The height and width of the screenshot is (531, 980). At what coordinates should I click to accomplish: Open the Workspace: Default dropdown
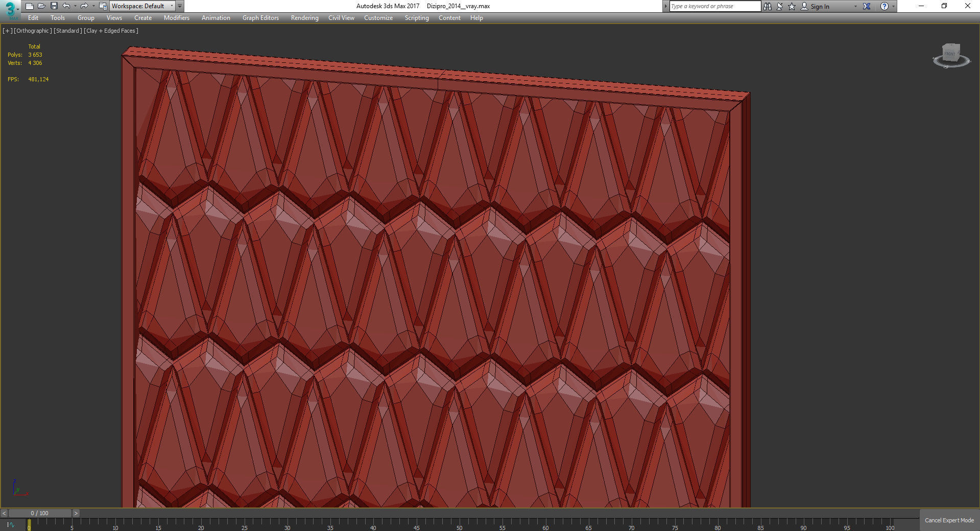(x=142, y=6)
